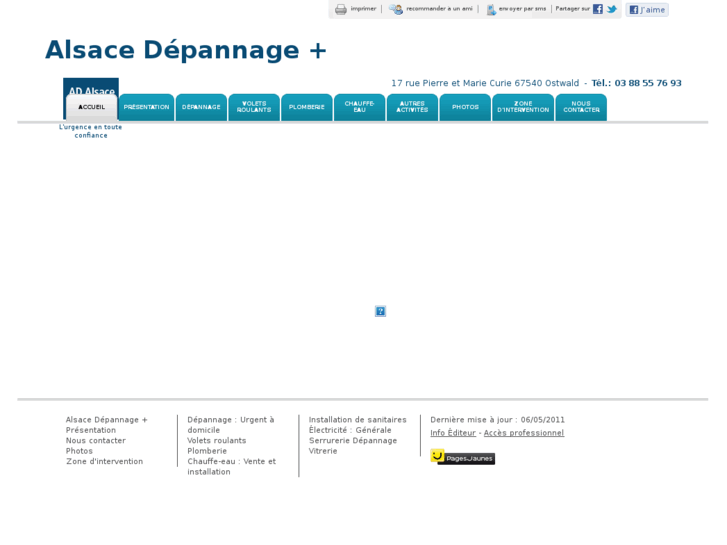The width and height of the screenshot is (727, 545).
Task: Click the missing plugin question mark icon
Action: click(x=380, y=311)
